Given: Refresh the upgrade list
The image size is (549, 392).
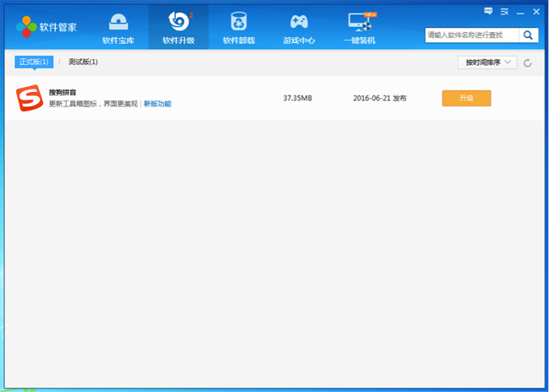Looking at the screenshot, I should pos(528,63).
